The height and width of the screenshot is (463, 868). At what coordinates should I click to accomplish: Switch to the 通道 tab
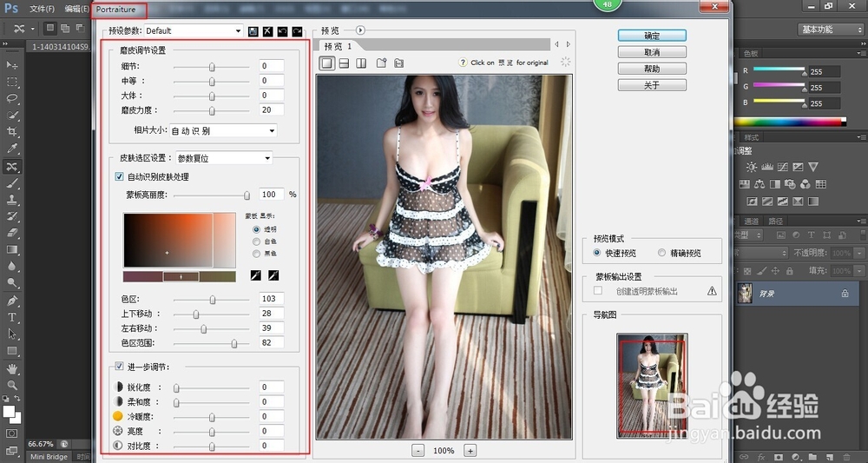click(x=751, y=221)
